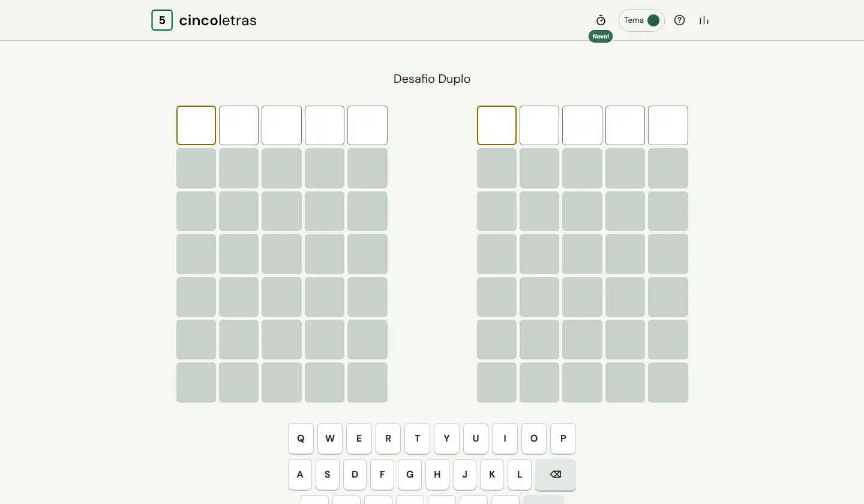
Task: Select first highlighted cell of right board
Action: coord(497,125)
